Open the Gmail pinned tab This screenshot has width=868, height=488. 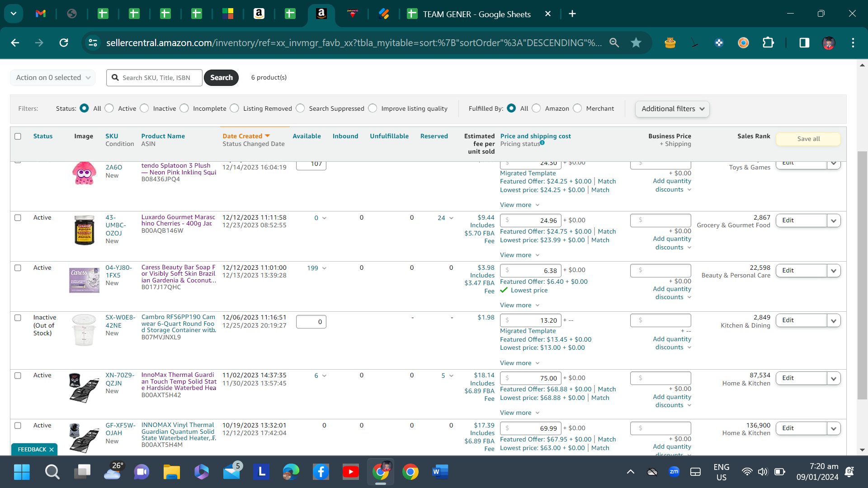41,14
